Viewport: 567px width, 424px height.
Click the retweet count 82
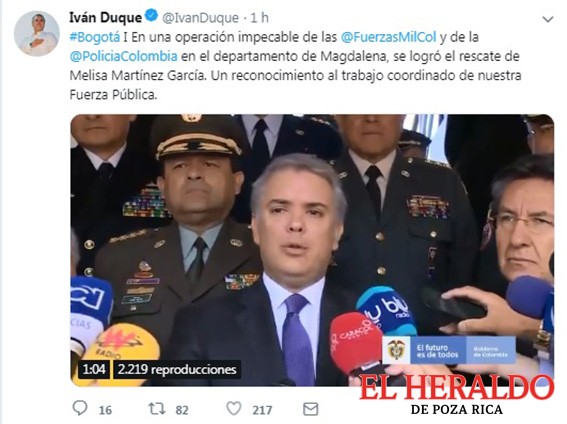[x=182, y=410]
